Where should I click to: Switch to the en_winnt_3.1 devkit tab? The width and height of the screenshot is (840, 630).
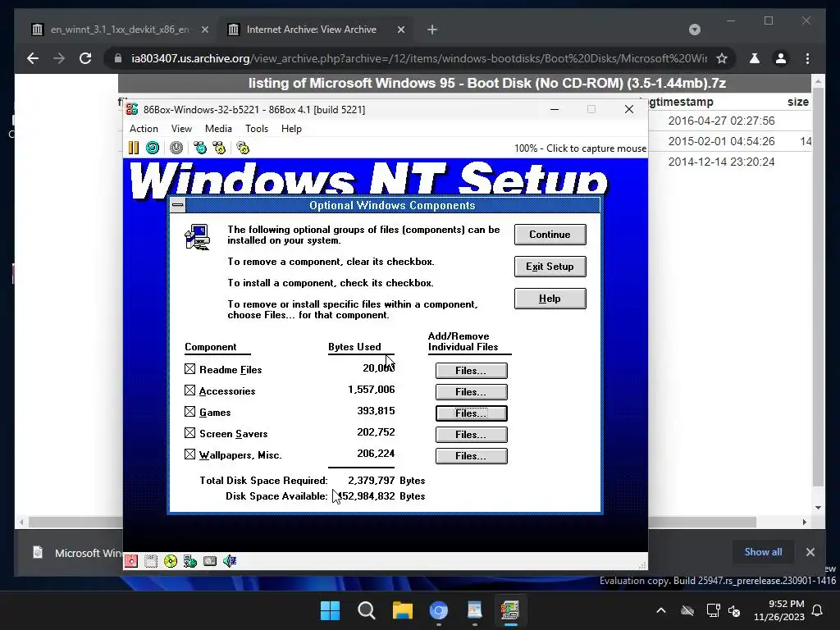click(x=119, y=30)
